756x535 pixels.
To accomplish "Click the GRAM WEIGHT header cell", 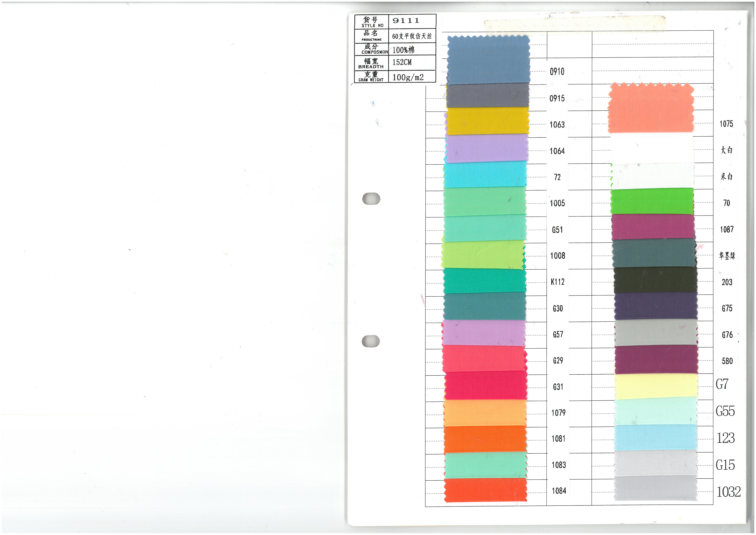I will (x=372, y=76).
